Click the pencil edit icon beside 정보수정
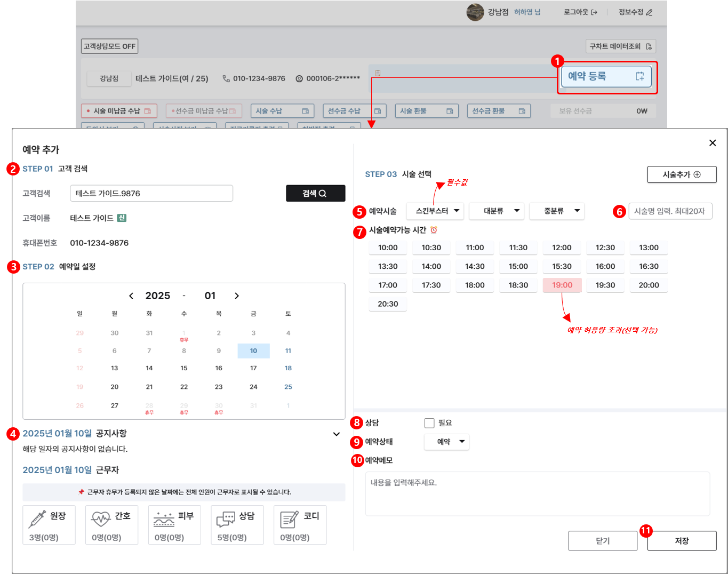Screen dimensions: 728x575 (649, 12)
